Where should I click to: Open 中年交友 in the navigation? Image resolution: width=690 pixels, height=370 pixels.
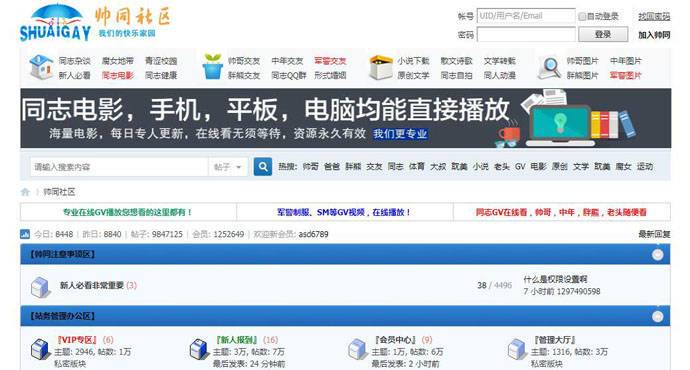click(x=287, y=61)
